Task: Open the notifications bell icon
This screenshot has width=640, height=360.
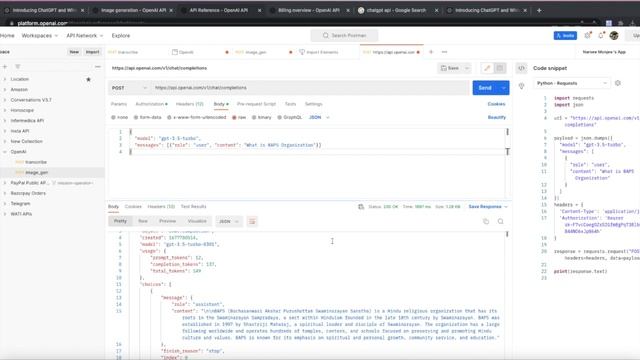Action: coord(601,36)
